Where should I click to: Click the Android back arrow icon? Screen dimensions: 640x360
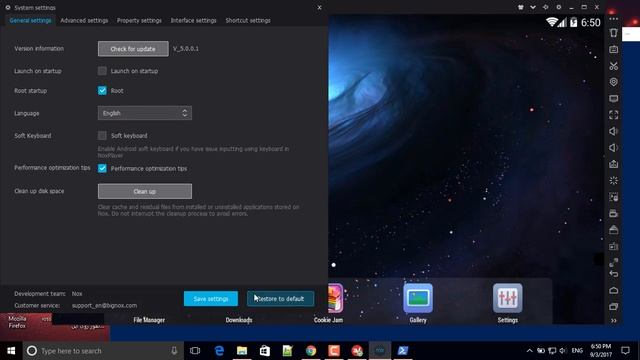pos(613,274)
